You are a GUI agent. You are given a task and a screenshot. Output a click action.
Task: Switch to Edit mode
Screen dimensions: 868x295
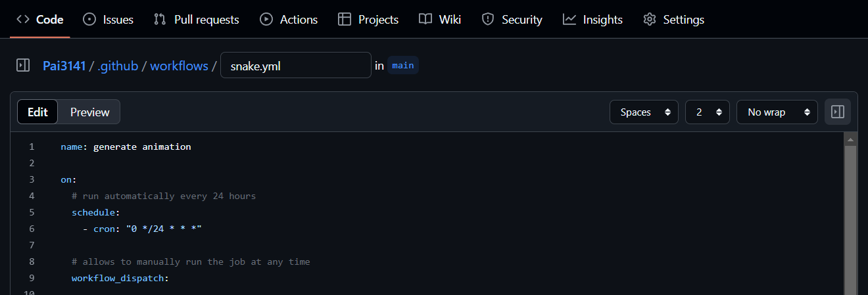(x=37, y=112)
